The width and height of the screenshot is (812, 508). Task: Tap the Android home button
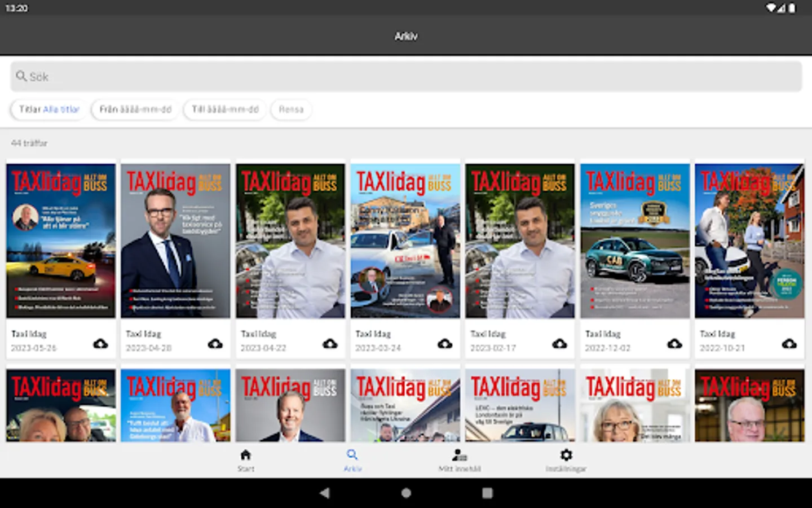(x=406, y=493)
